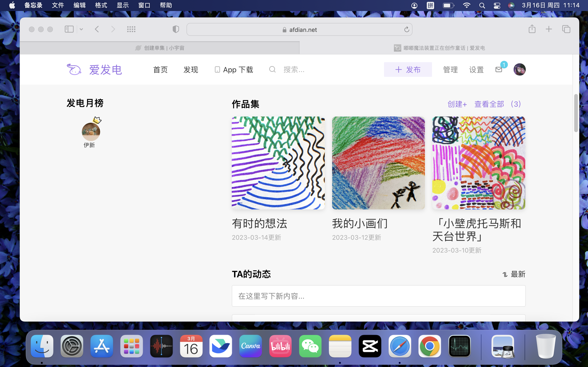This screenshot has height=367, width=588.
Task: Open the 拼 input method menu
Action: tap(430, 5)
